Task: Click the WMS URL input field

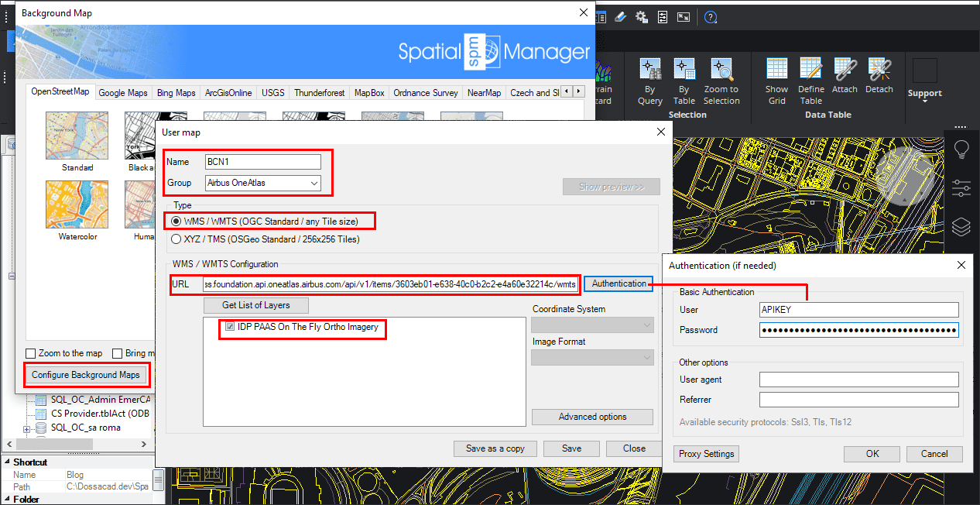Action: click(x=392, y=284)
